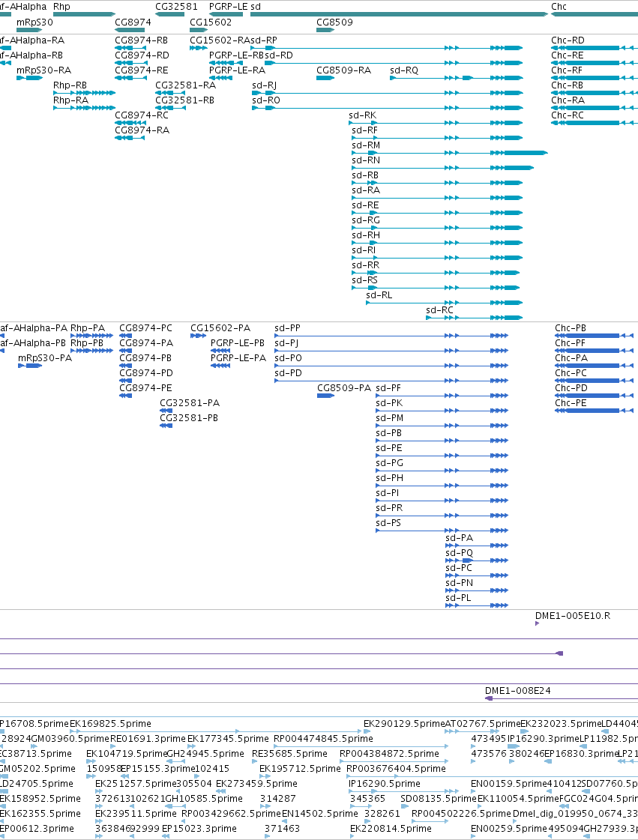Image resolution: width=638 pixels, height=840 pixels.
Task: Click the sd-PP protein label
Action: 287,328
